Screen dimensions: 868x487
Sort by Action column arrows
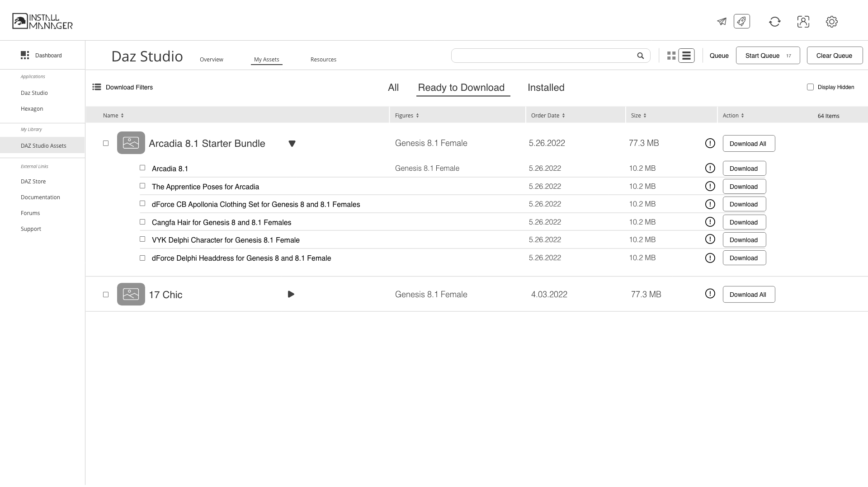(742, 116)
